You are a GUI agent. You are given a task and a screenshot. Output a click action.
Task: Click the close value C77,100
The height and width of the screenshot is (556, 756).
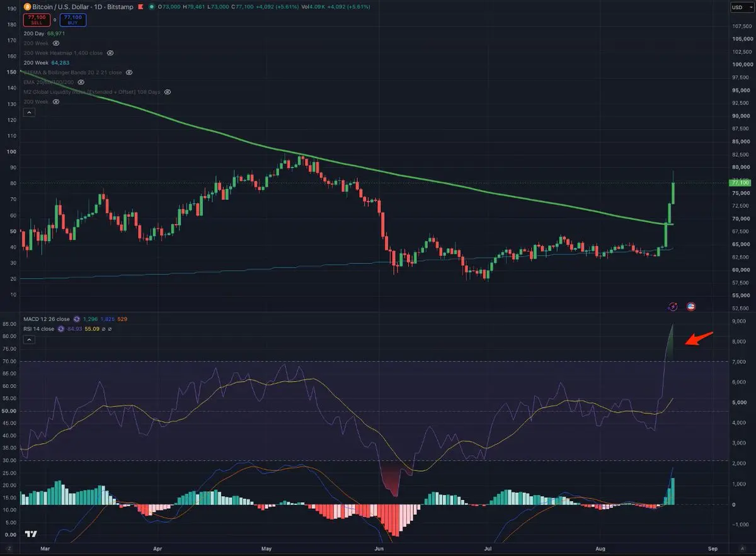click(x=243, y=6)
